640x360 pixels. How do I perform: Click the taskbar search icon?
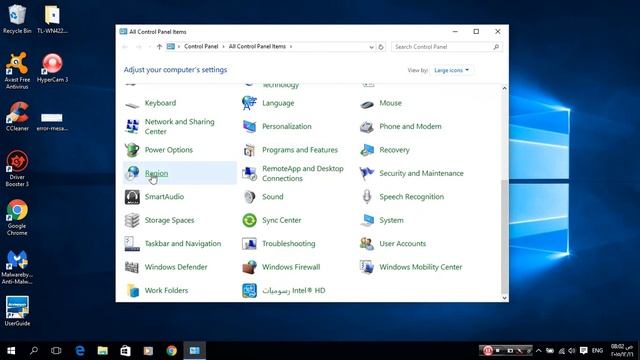34,351
